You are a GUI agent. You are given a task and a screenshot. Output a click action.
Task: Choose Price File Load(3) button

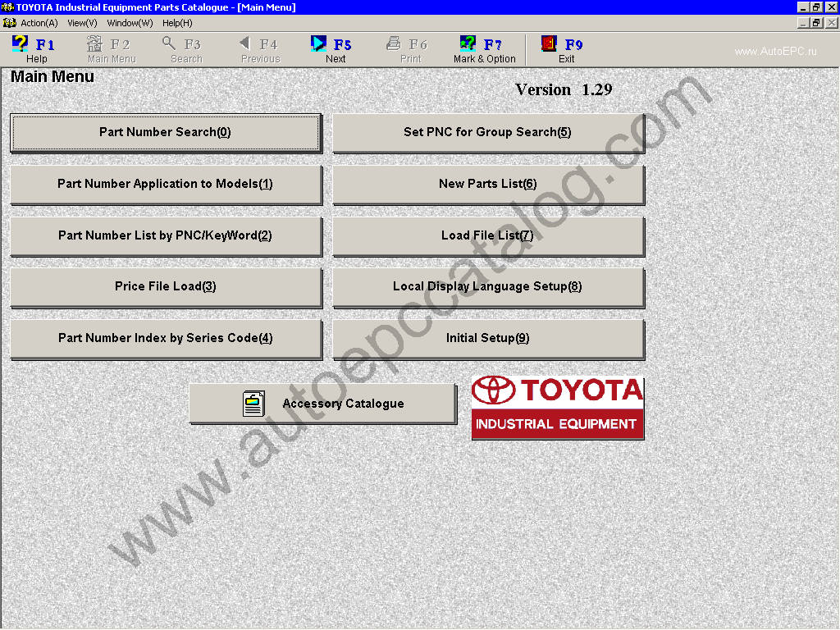(x=165, y=287)
